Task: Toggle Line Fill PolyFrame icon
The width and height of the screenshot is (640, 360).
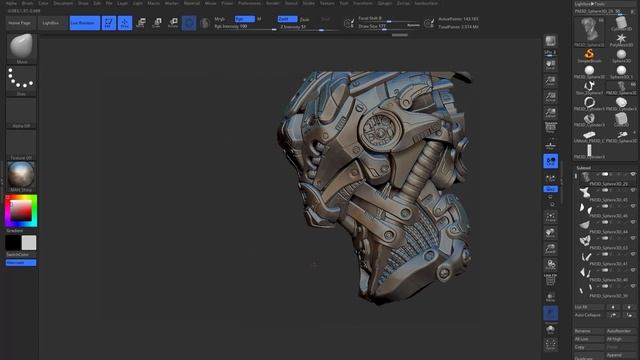Action: tap(550, 280)
